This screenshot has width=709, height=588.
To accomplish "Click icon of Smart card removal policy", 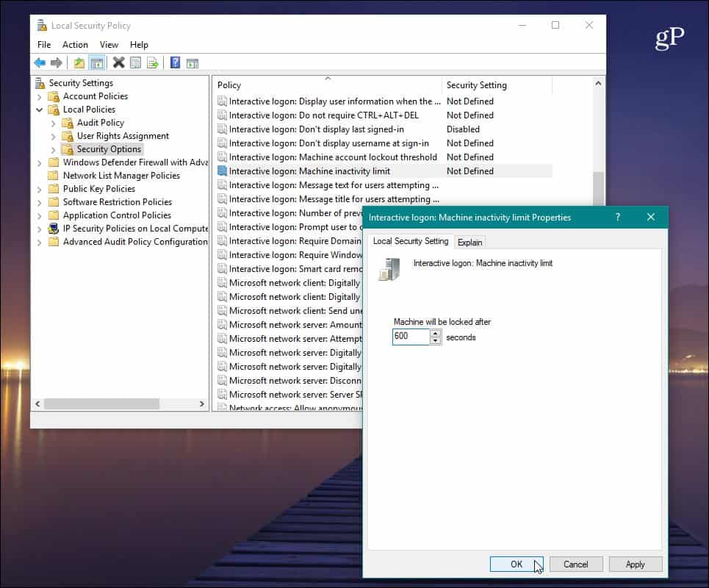I will (x=222, y=269).
